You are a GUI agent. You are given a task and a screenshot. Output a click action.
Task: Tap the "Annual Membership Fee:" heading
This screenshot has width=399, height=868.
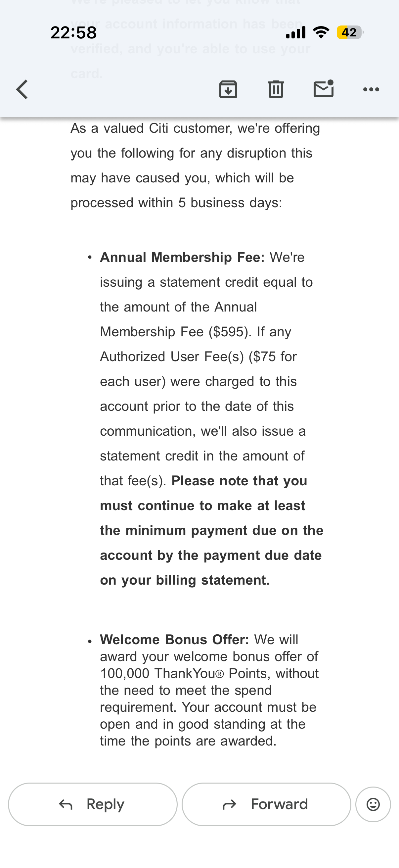click(x=182, y=258)
